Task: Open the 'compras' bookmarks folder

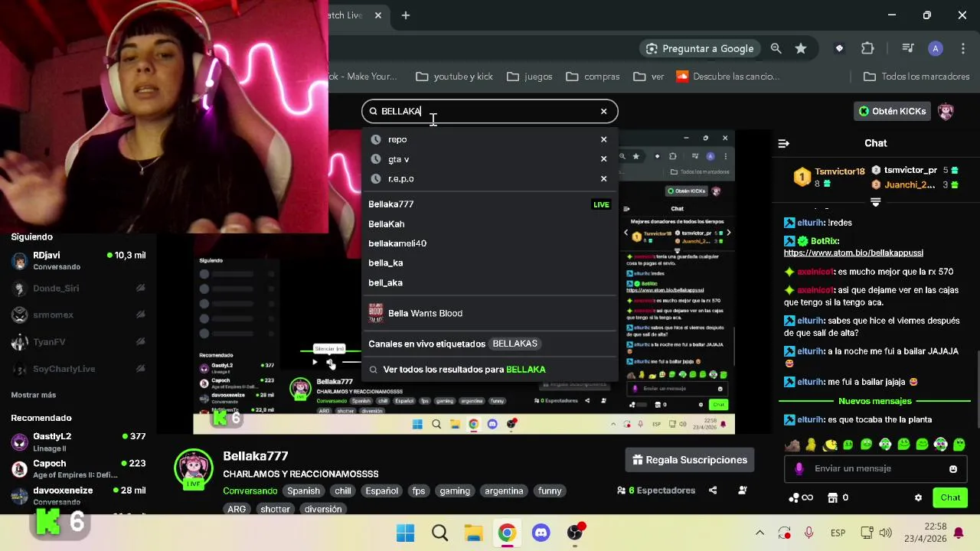Action: coord(593,77)
